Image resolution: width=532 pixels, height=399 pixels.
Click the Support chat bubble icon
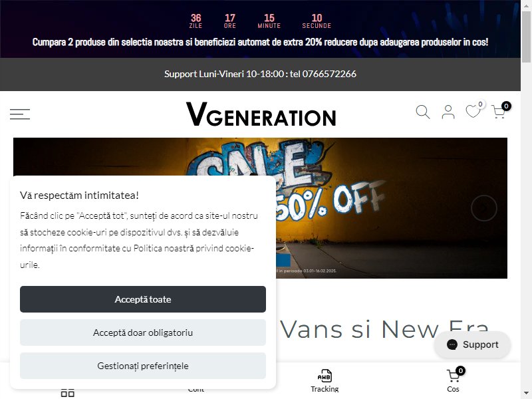452,344
